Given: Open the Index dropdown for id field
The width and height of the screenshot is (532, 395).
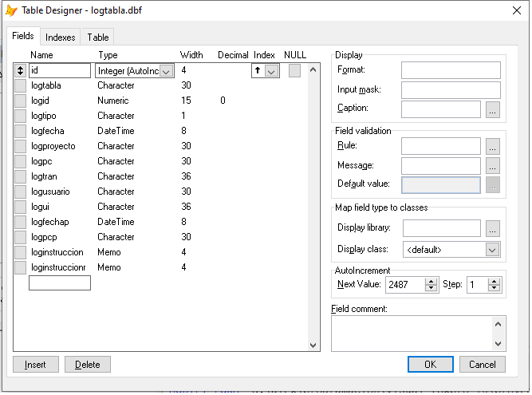Looking at the screenshot, I should click(271, 71).
